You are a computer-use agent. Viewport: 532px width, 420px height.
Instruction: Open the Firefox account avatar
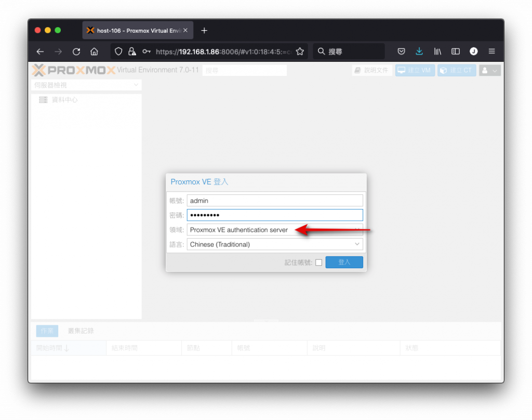[474, 51]
